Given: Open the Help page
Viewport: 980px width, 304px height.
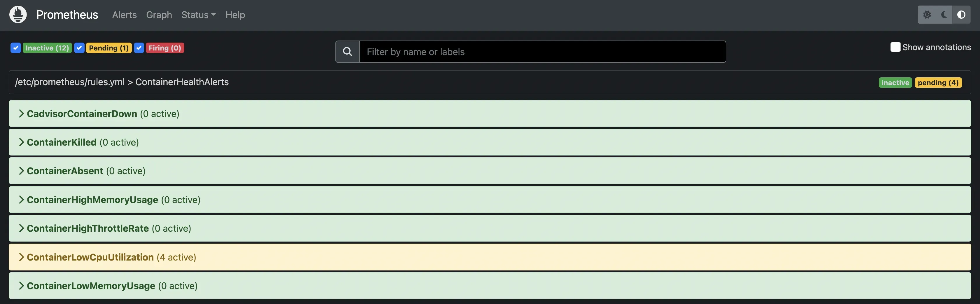Looking at the screenshot, I should (235, 15).
